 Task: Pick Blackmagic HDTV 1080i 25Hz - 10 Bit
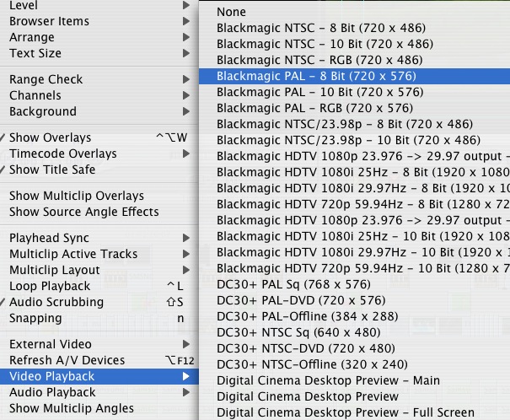[355, 236]
